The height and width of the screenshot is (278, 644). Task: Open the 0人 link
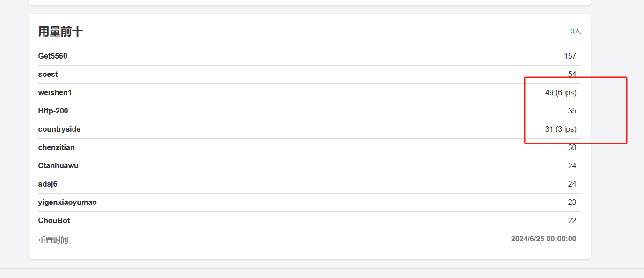[576, 31]
